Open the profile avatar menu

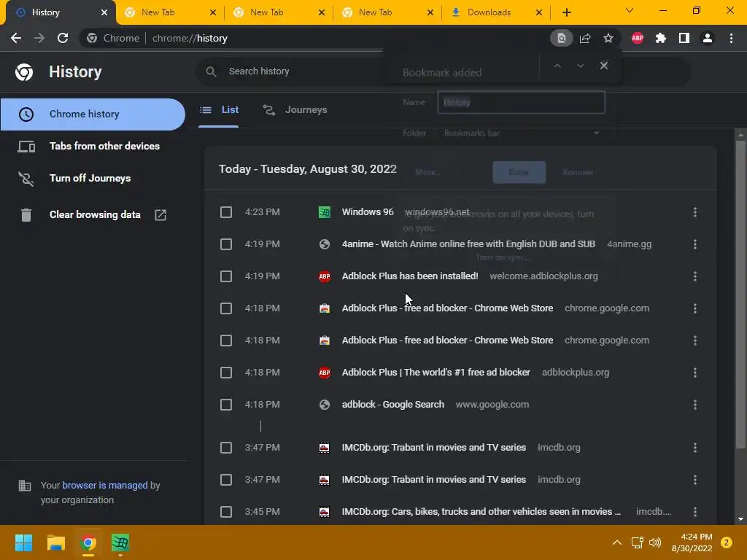point(708,38)
